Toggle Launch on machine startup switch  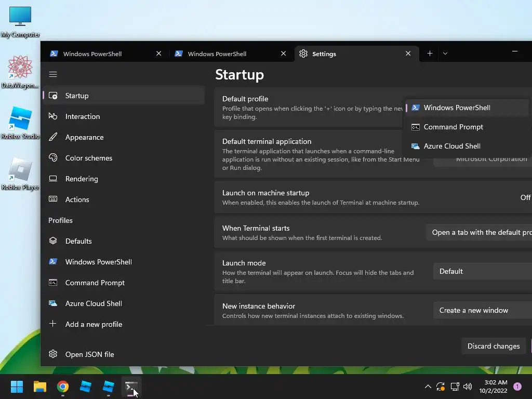(526, 197)
